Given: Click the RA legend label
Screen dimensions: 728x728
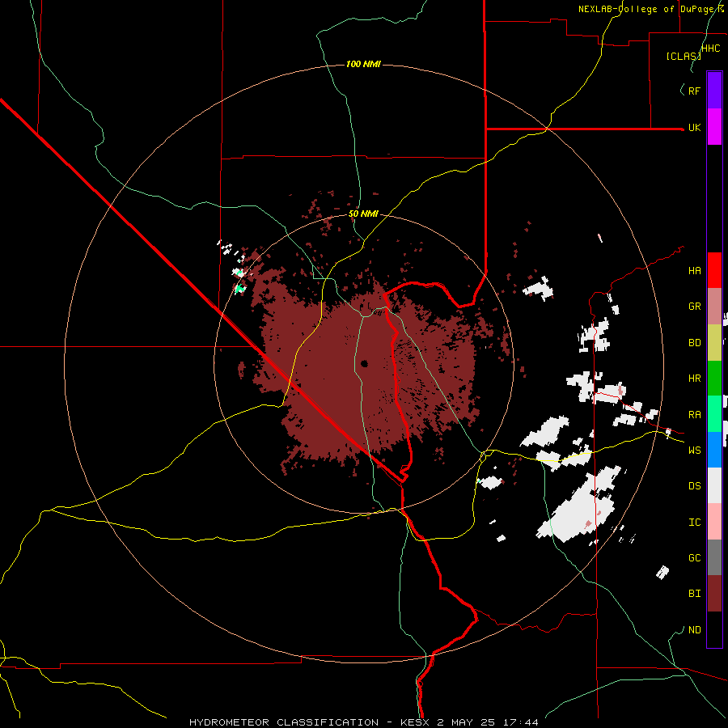Looking at the screenshot, I should tap(694, 415).
